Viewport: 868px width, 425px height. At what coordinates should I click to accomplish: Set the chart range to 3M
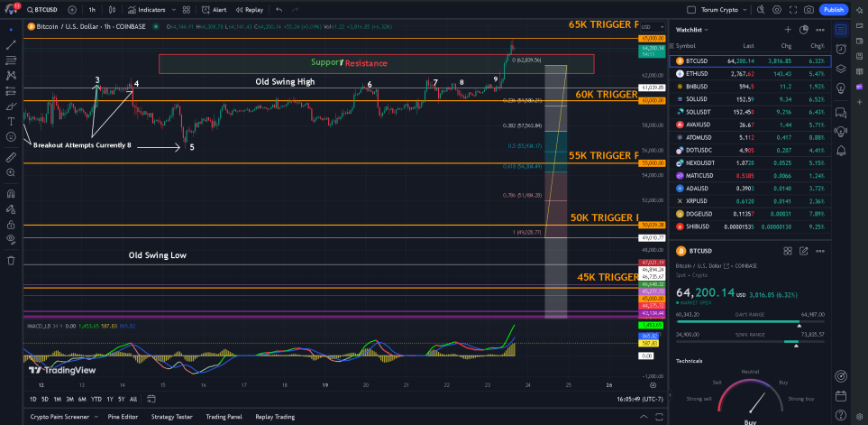coord(69,399)
